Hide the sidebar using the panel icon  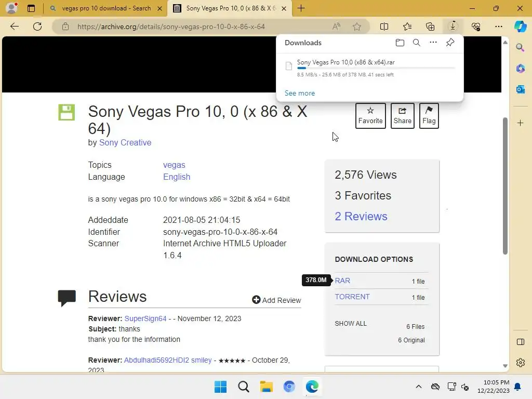tap(520, 342)
